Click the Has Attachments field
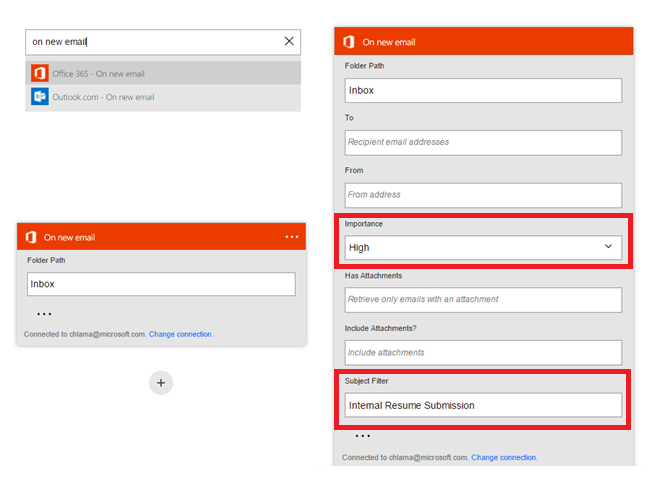The width and height of the screenshot is (670, 498). (x=483, y=299)
